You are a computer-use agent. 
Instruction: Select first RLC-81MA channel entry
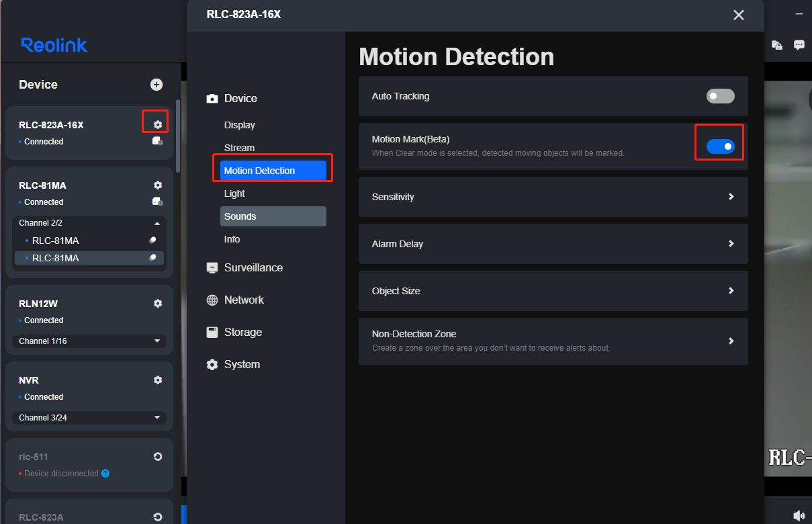[89, 241]
